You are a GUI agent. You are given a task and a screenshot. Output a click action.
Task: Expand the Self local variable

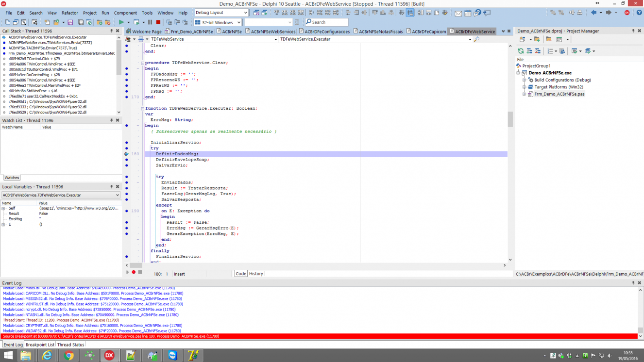(3, 209)
